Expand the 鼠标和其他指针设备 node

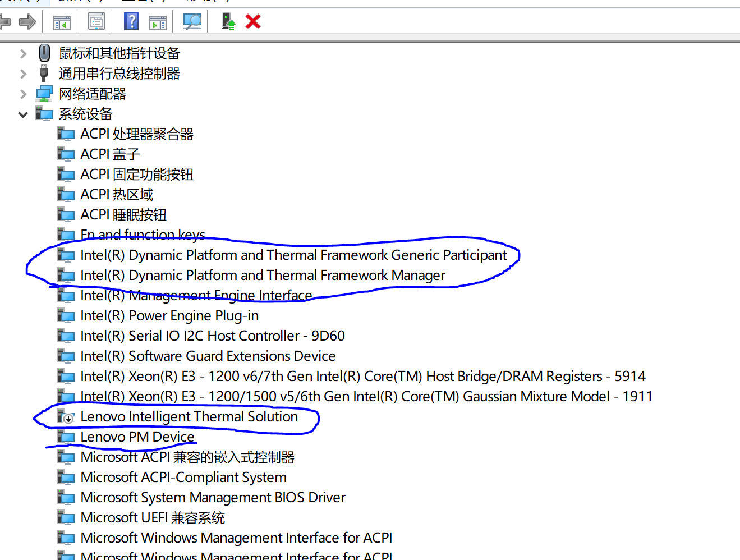23,54
